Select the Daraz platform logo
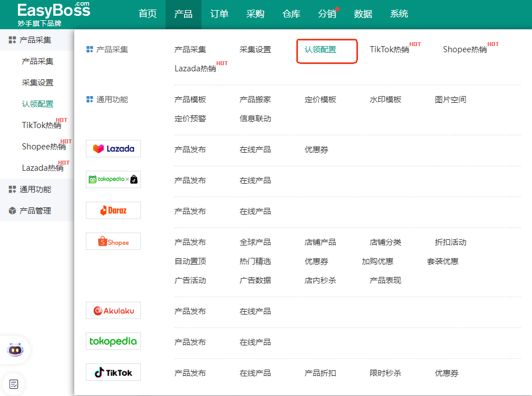This screenshot has width=532, height=396. click(113, 211)
